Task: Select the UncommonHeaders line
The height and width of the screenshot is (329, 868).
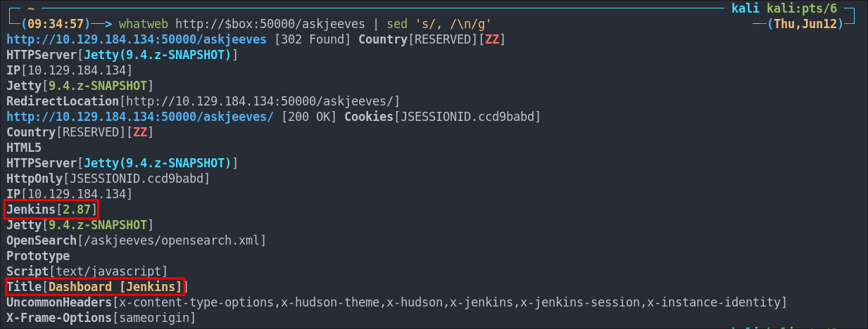Action: tap(396, 302)
